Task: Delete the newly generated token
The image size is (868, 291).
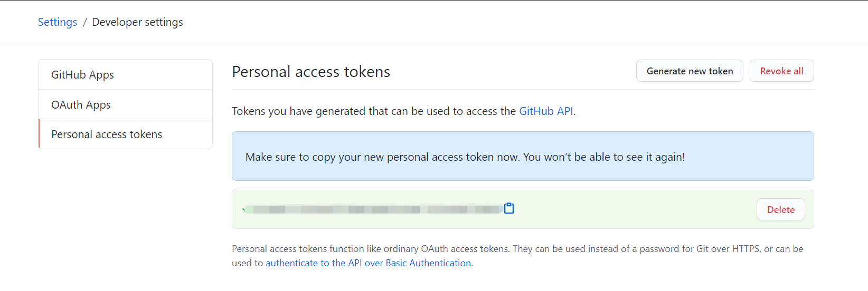Action: (780, 209)
